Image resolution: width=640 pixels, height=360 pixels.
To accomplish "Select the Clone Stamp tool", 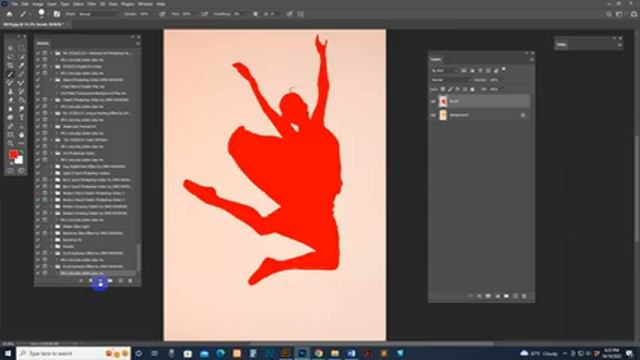I will click(x=11, y=91).
